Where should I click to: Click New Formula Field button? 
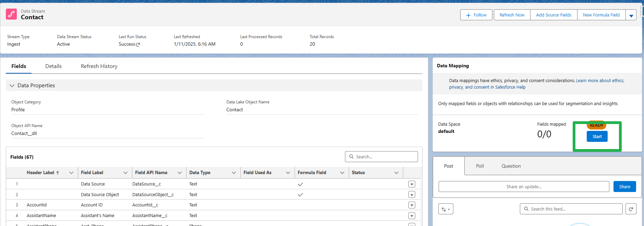coord(601,15)
